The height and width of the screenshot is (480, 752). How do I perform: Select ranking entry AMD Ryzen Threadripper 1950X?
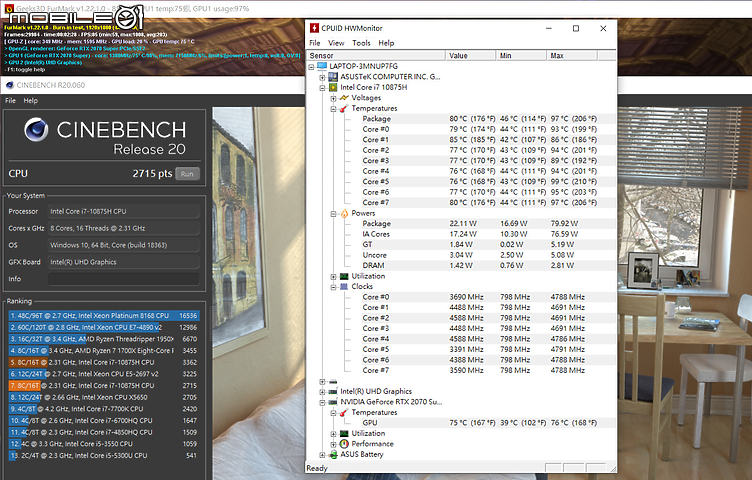tap(103, 339)
